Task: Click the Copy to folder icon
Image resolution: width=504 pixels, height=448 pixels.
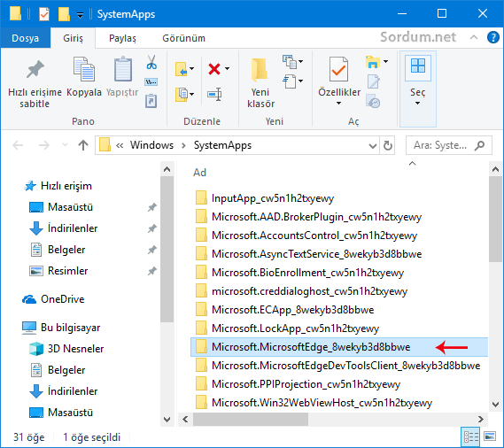Action: tap(182, 94)
